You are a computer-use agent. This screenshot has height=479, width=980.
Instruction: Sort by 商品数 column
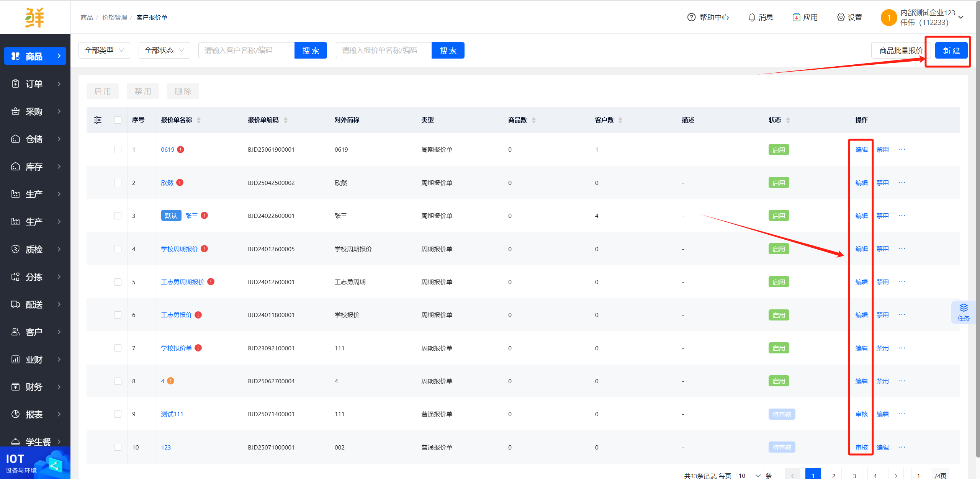534,120
